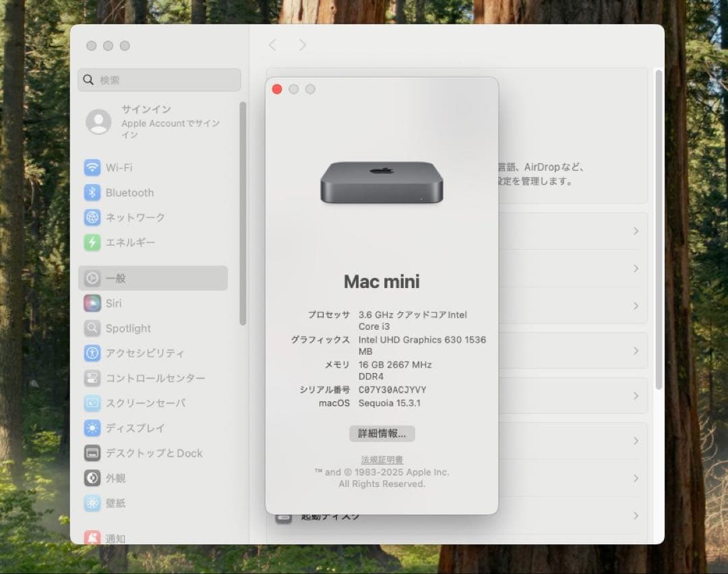Open the Siri settings icon

pyautogui.click(x=92, y=303)
